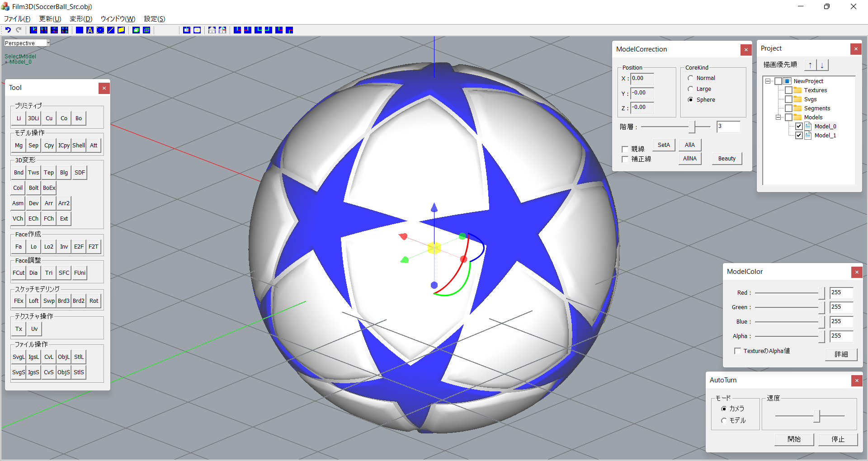Screen dimensions: 868x461
Task: Click the white square with axes icon
Action: coord(187,30)
